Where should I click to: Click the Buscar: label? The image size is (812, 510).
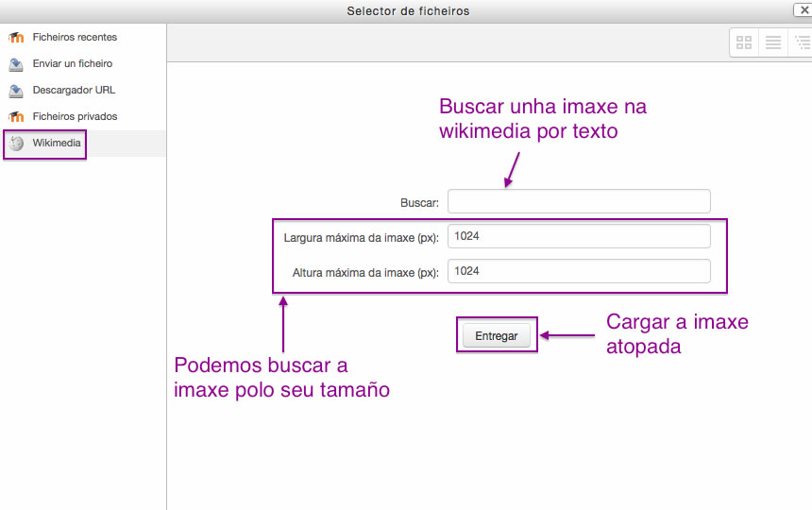(419, 203)
